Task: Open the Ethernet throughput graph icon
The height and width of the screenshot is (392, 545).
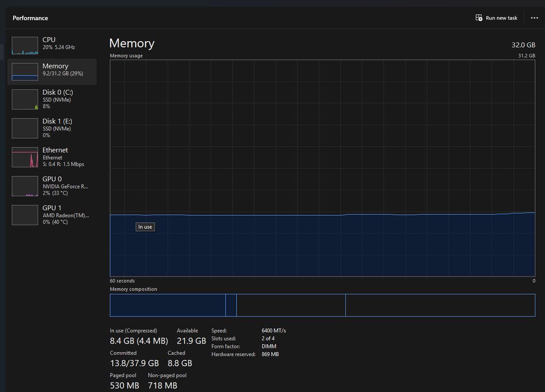Action: coord(25,157)
